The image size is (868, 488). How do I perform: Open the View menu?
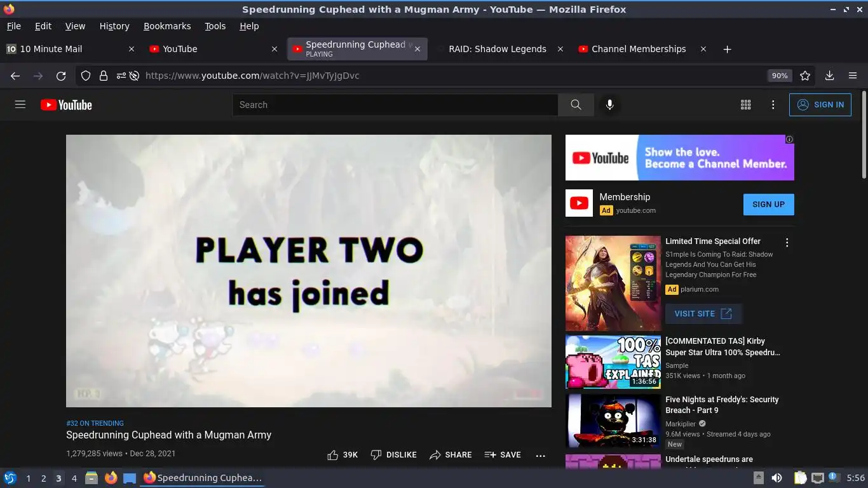click(75, 26)
